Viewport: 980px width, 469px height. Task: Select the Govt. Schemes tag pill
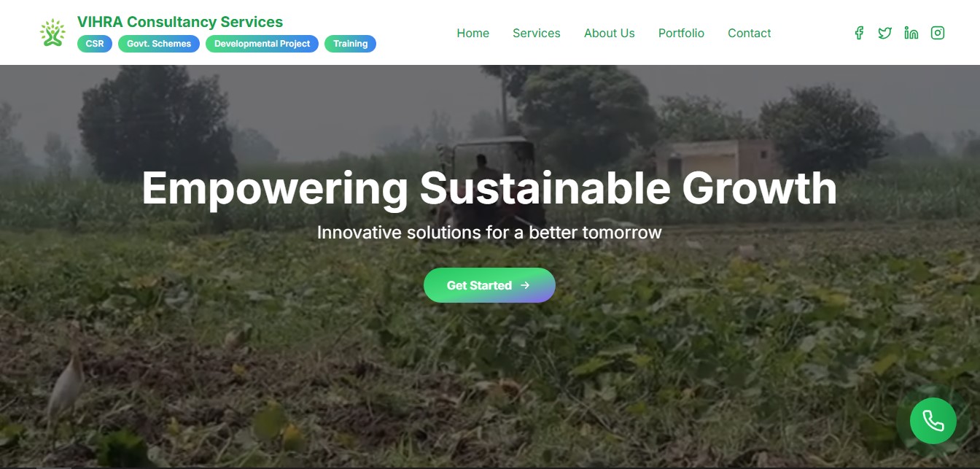point(159,44)
